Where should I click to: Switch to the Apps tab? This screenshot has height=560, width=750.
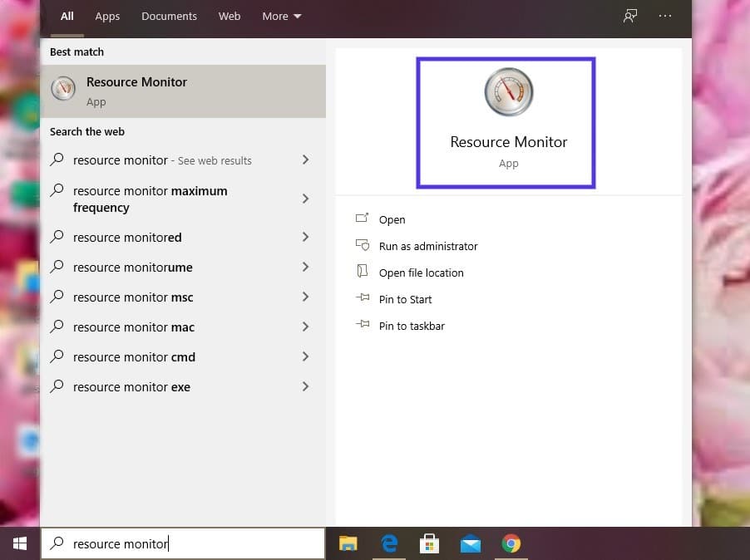pos(107,15)
